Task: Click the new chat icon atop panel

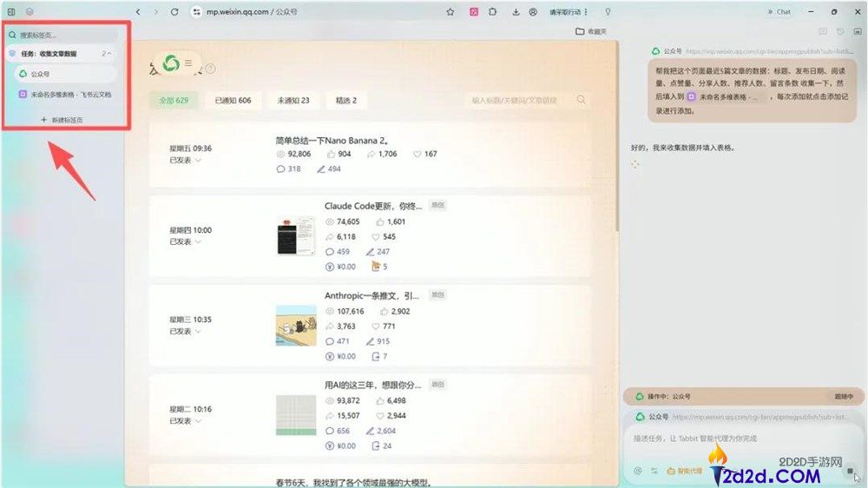Action: 823,32
